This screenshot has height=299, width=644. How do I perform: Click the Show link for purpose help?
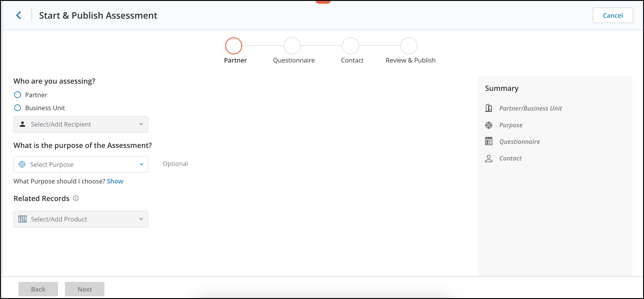coord(115,181)
